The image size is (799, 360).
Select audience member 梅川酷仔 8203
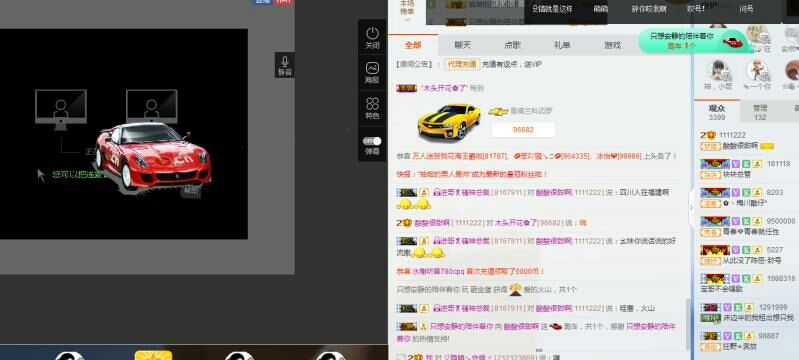[746, 198]
